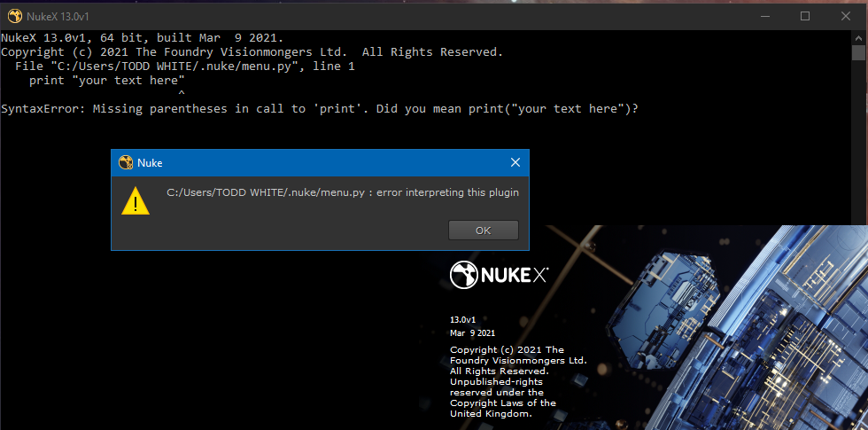This screenshot has width=868, height=430.
Task: Click the SyntaxError message line in the console
Action: (320, 109)
